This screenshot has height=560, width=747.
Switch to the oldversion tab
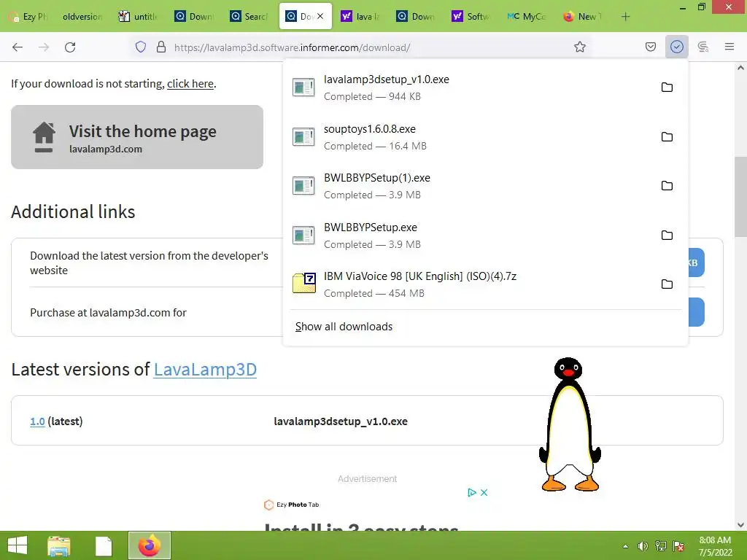click(82, 17)
